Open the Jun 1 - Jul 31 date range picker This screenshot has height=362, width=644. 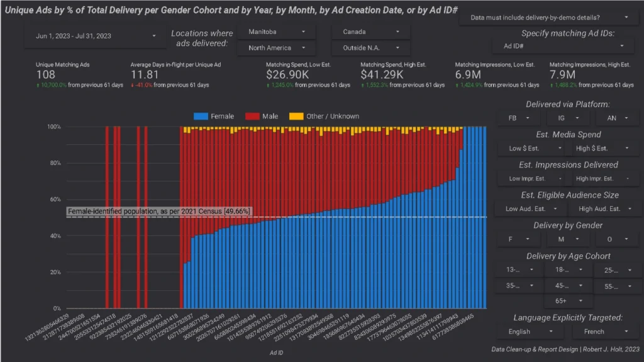92,36
